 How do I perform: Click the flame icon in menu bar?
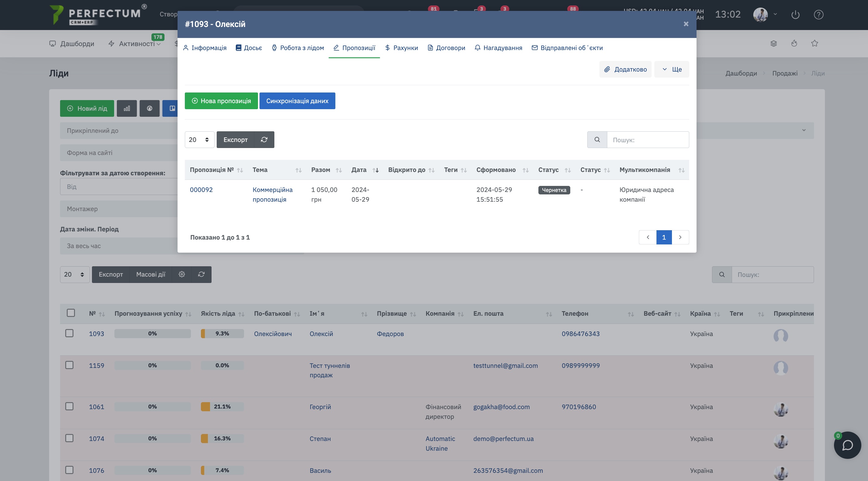(x=794, y=43)
